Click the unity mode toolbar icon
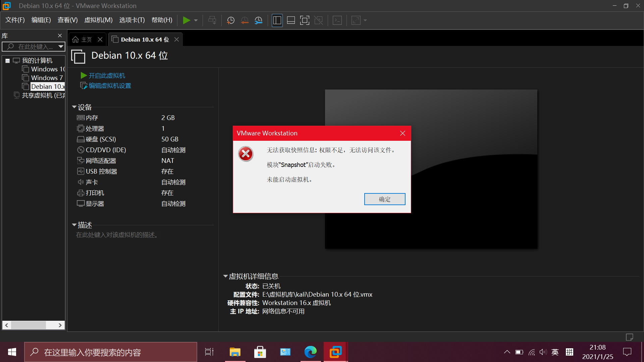The width and height of the screenshot is (644, 362). (318, 20)
